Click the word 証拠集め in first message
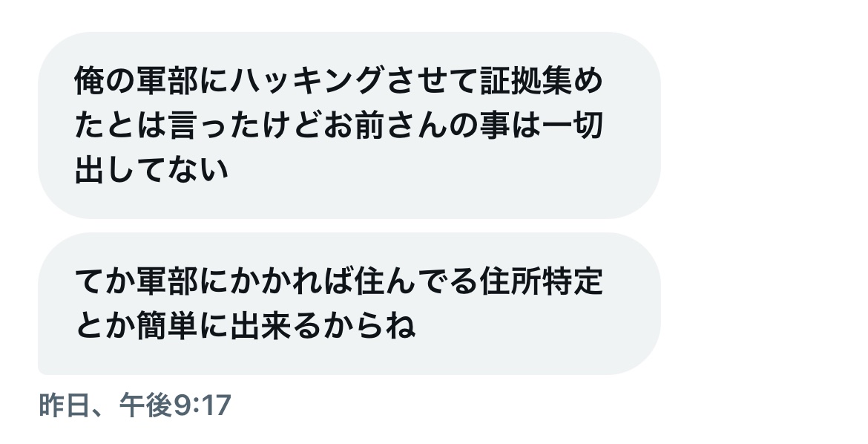868x444 pixels. (542, 81)
